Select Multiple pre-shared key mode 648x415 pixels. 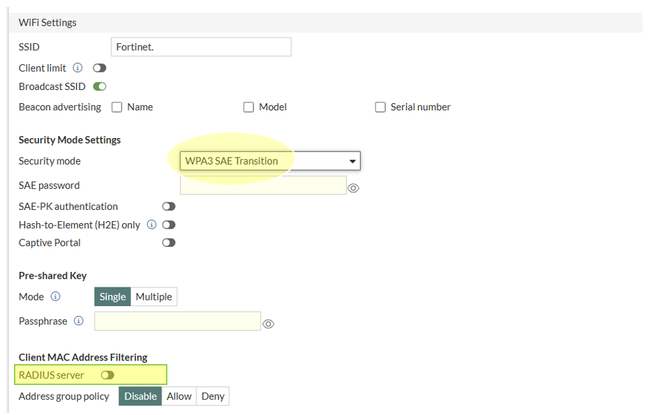point(154,297)
